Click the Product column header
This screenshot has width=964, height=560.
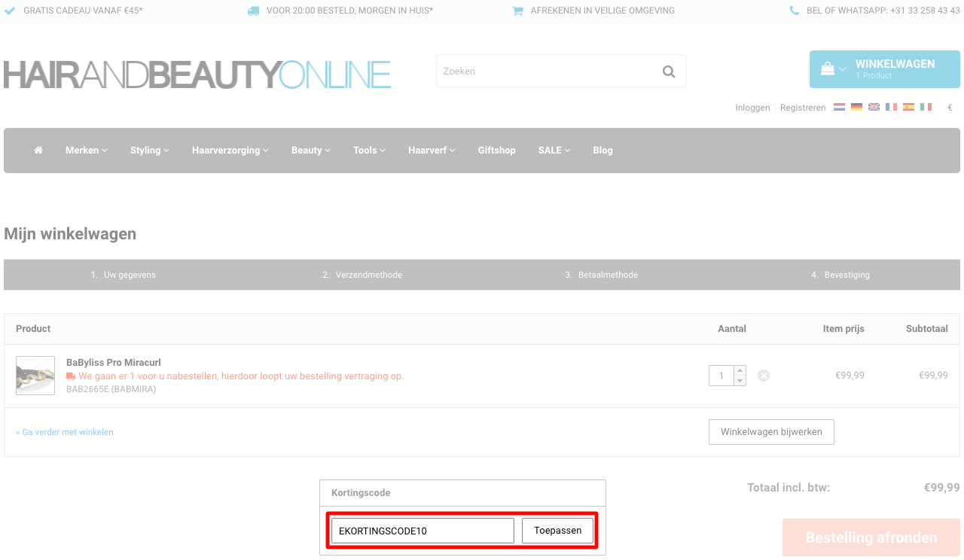[x=33, y=329]
